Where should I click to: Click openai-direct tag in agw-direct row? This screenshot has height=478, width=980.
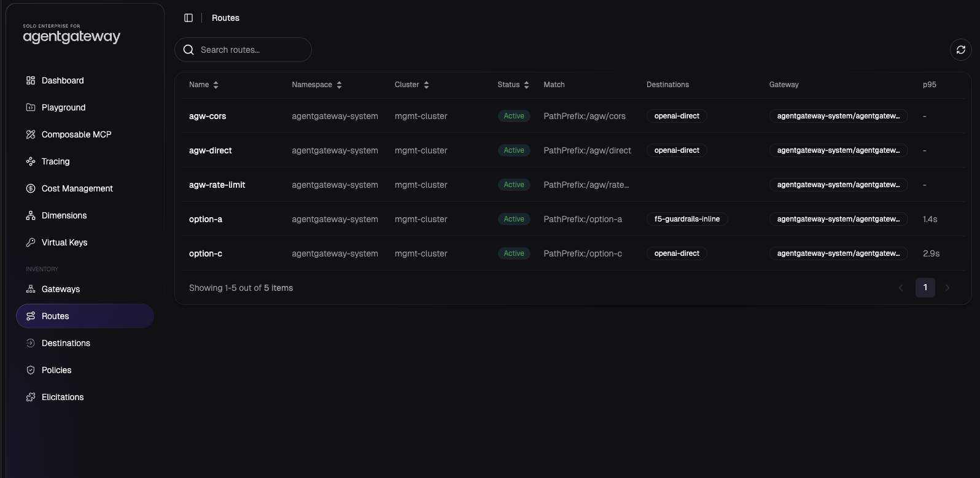[677, 150]
